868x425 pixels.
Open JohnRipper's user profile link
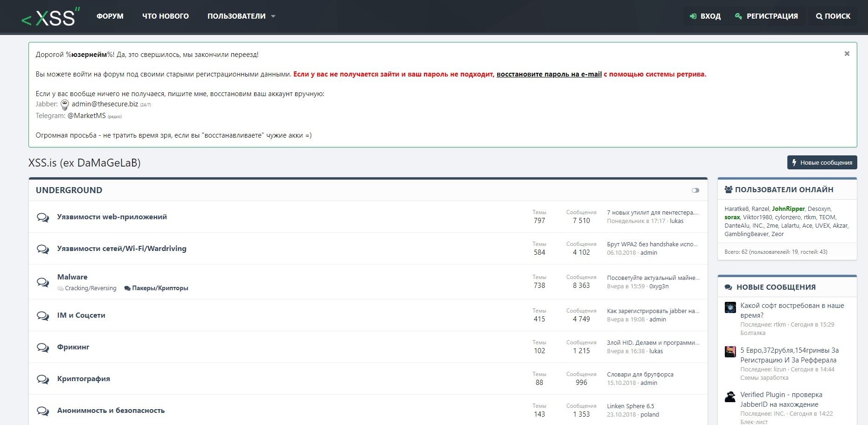[788, 209]
